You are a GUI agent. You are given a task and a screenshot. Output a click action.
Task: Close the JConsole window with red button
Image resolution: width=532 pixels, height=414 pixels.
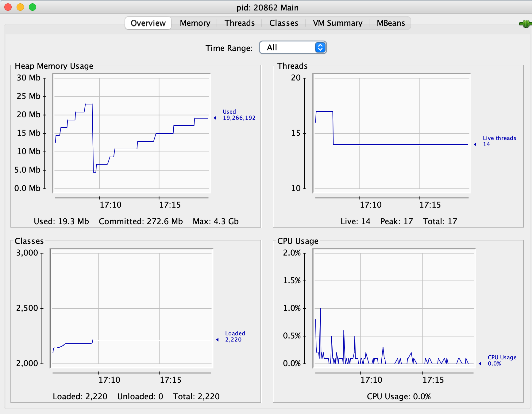tap(8, 7)
